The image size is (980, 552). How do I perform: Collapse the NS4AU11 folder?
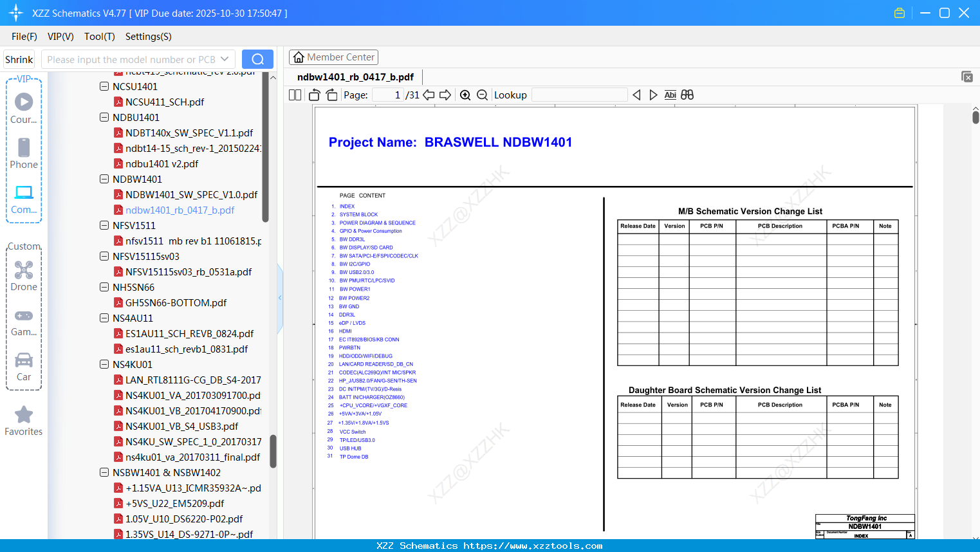(104, 318)
